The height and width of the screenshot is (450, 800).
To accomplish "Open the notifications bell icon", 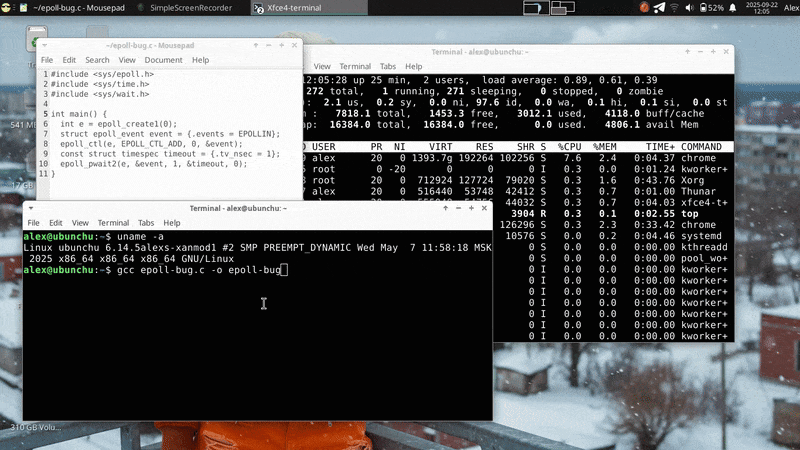I will coord(733,8).
